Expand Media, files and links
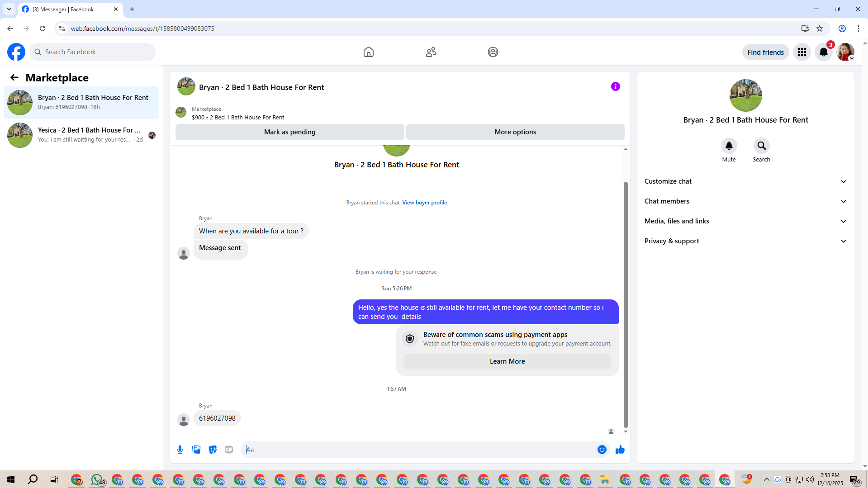Screen dimensions: 868x488 coord(745,221)
